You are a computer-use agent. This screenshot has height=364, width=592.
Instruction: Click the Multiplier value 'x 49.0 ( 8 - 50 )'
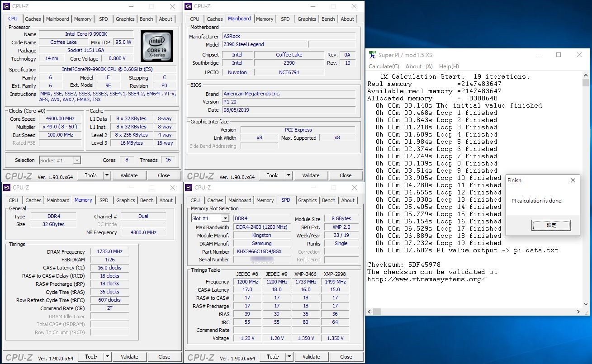coord(61,127)
